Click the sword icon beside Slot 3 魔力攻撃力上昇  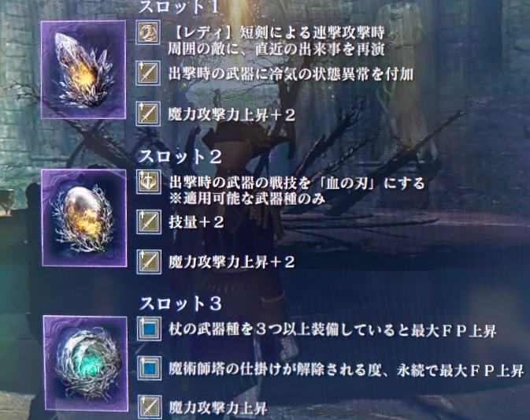coord(149,407)
